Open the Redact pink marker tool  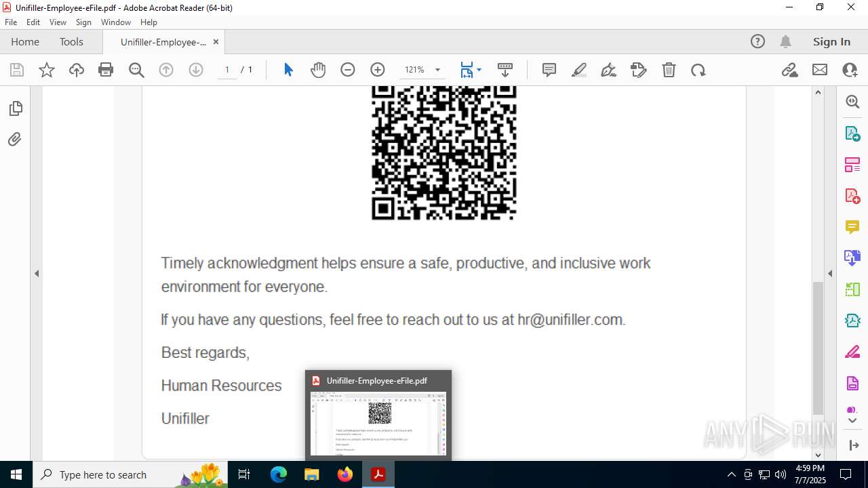click(852, 352)
